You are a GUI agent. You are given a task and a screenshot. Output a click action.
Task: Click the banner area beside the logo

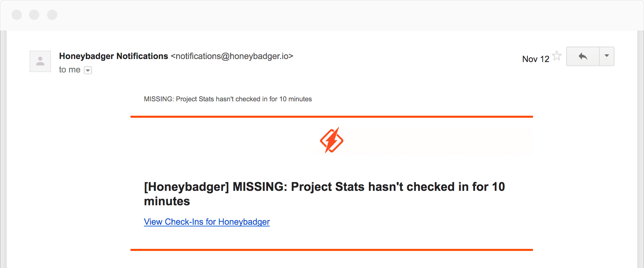tap(436, 141)
